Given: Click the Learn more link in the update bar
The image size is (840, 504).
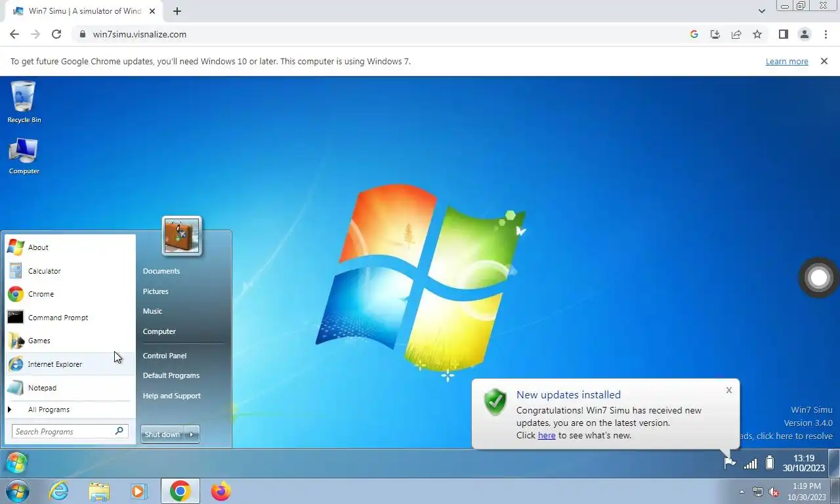Looking at the screenshot, I should coord(787,61).
